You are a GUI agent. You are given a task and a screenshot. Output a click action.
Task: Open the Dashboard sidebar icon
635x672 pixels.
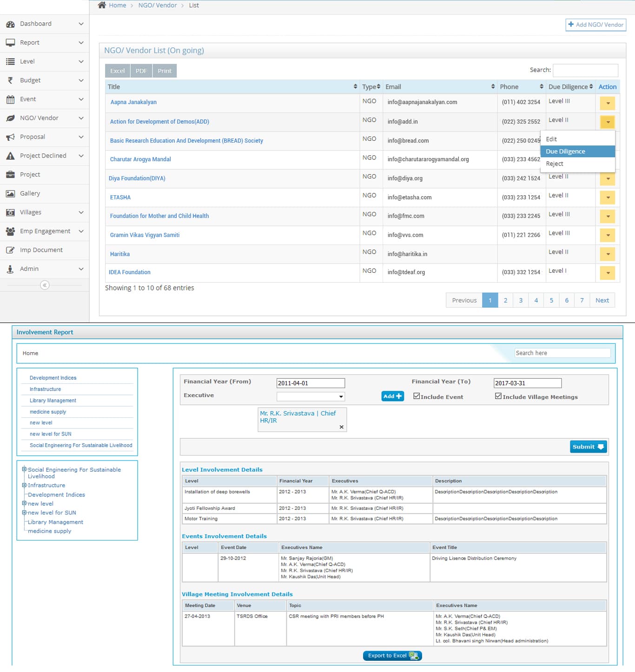pos(10,24)
